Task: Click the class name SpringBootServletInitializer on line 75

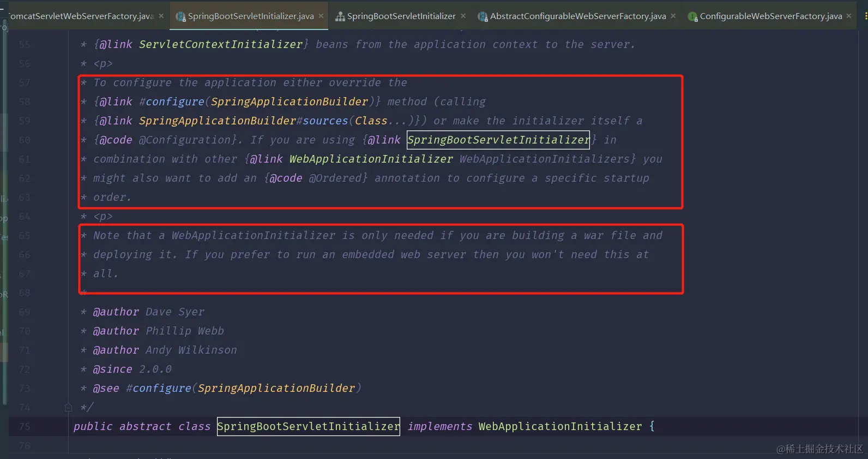Action: click(309, 426)
